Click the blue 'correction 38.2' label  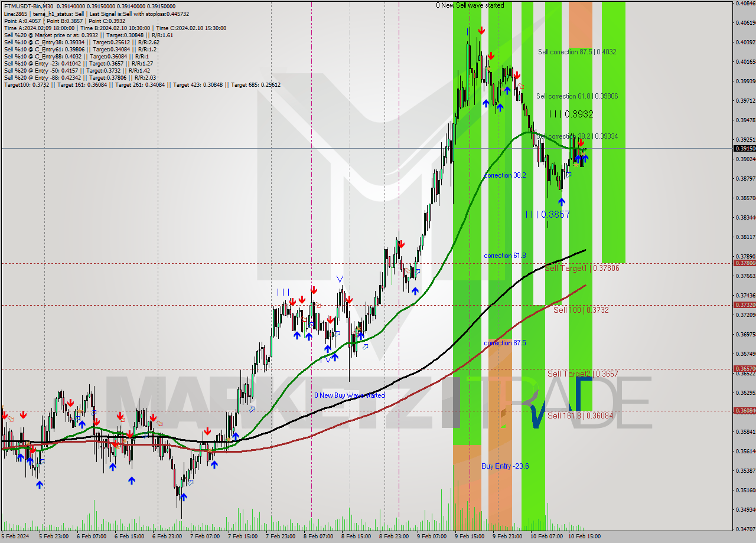[505, 175]
